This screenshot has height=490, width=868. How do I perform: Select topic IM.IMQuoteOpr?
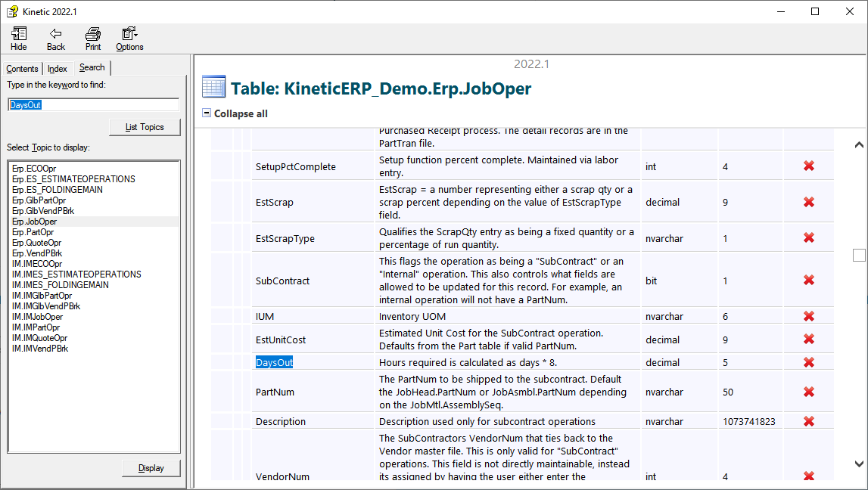40,338
